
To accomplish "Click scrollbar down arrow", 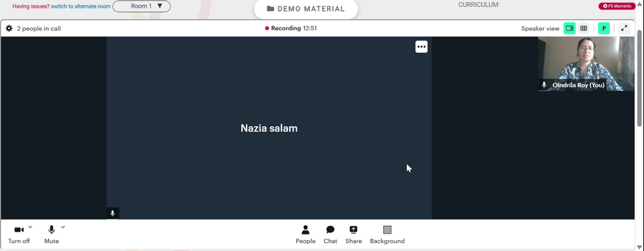I will pos(639,247).
